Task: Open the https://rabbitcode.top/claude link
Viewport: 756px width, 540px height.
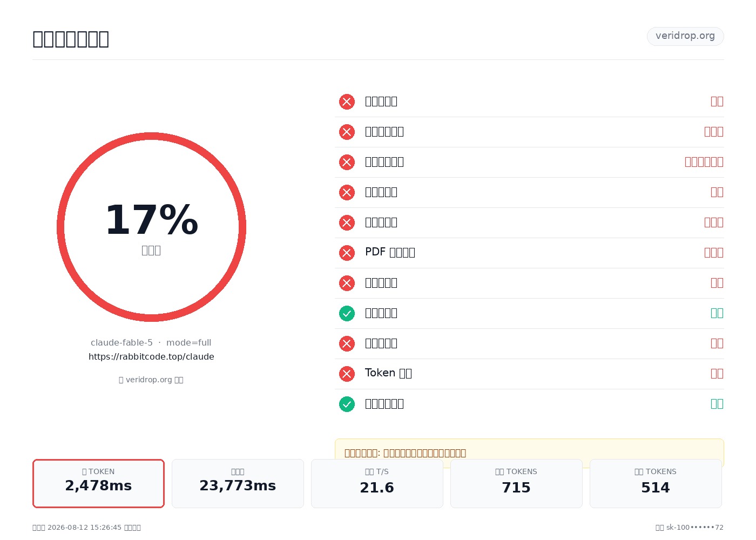Action: tap(151, 356)
